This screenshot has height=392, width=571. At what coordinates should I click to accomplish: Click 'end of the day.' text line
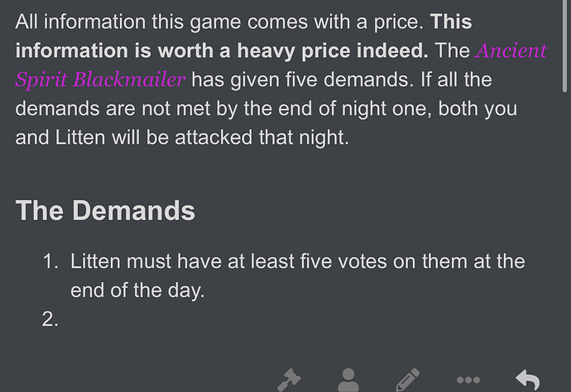click(x=137, y=290)
